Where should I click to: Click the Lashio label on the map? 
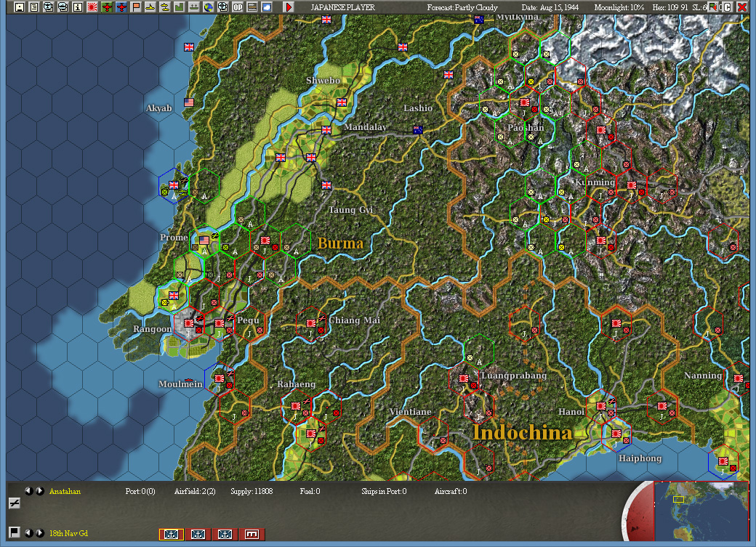[417, 108]
